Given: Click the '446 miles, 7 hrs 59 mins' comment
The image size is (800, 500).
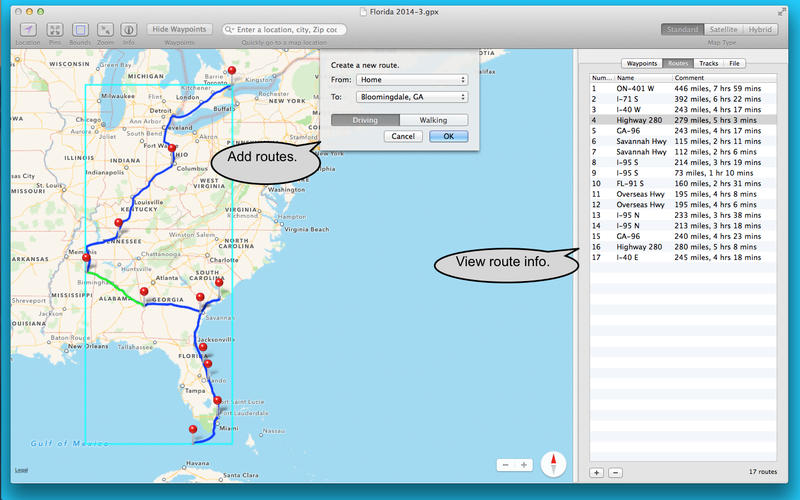Looking at the screenshot, I should [717, 88].
